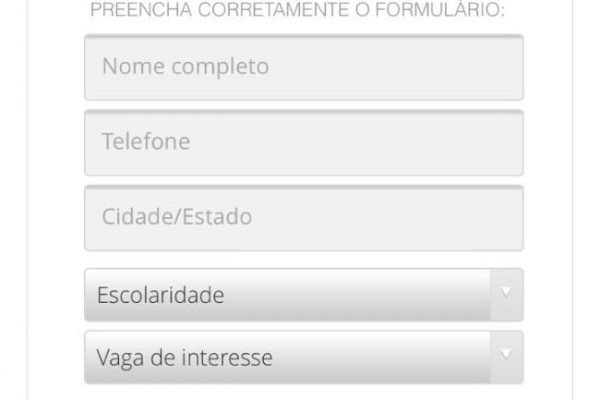
Task: Place cursor in the full name field
Action: coord(303,68)
